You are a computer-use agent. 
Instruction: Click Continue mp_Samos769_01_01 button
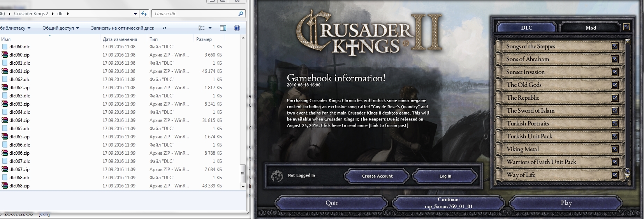(449, 203)
